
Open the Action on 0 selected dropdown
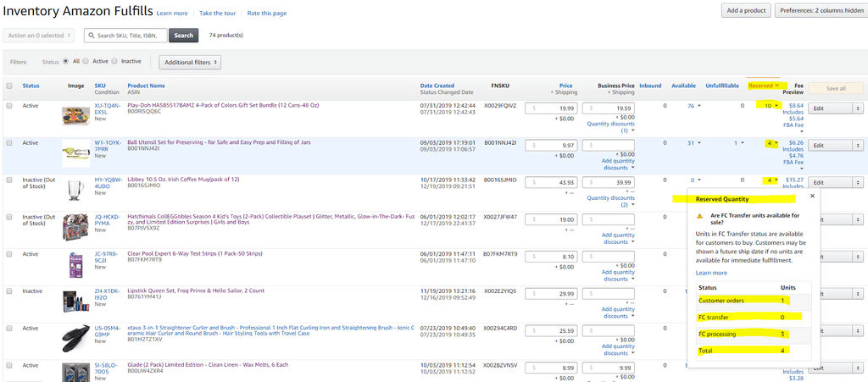[x=39, y=36]
